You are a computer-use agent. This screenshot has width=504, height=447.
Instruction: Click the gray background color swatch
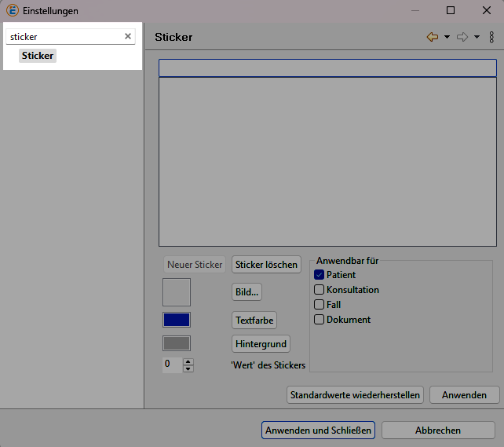[177, 343]
